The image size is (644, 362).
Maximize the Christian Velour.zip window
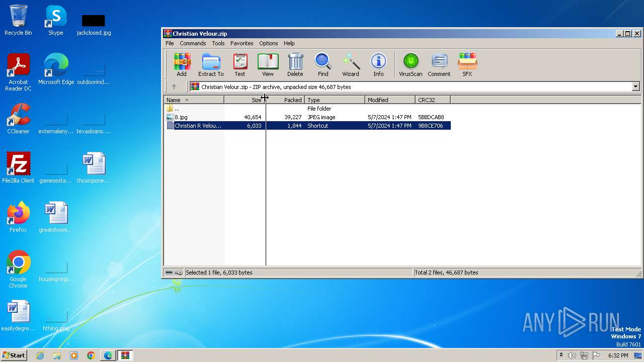[627, 34]
